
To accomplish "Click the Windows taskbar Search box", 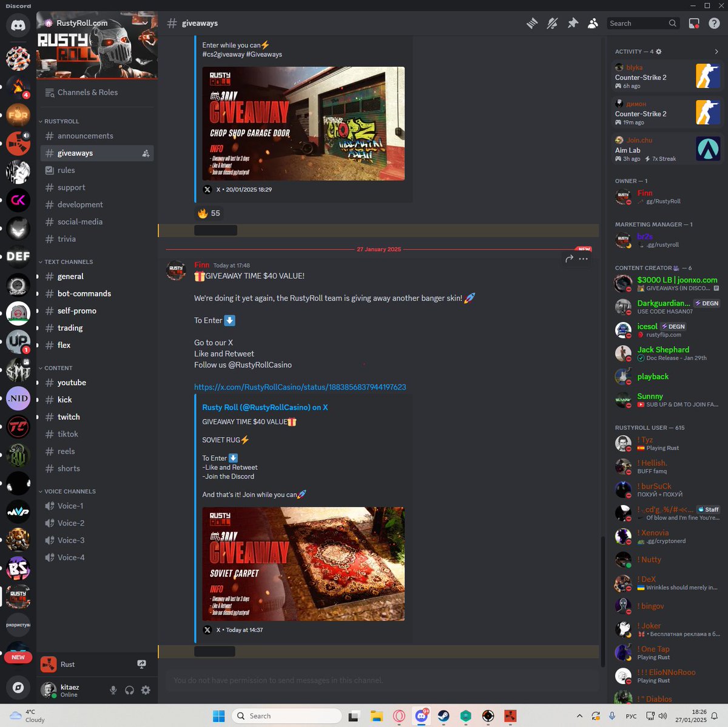I will pyautogui.click(x=287, y=716).
